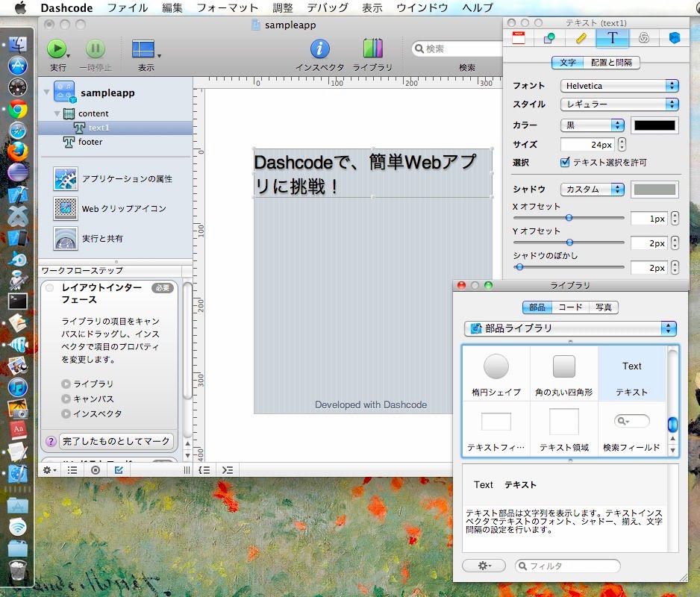
Task: Open the デバッグ menu
Action: (327, 7)
